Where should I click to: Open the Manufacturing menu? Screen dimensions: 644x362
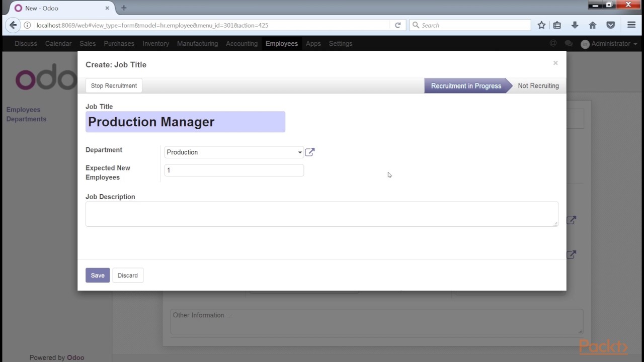(197, 44)
